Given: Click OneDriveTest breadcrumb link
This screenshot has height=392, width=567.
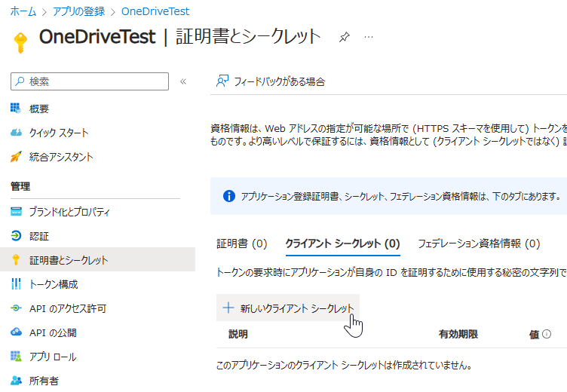Looking at the screenshot, I should [x=155, y=11].
